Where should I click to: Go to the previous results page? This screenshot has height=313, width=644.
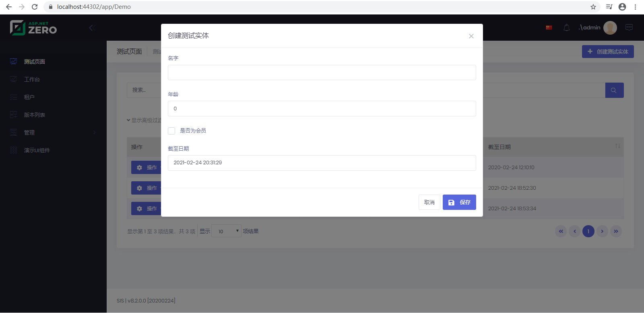(575, 231)
